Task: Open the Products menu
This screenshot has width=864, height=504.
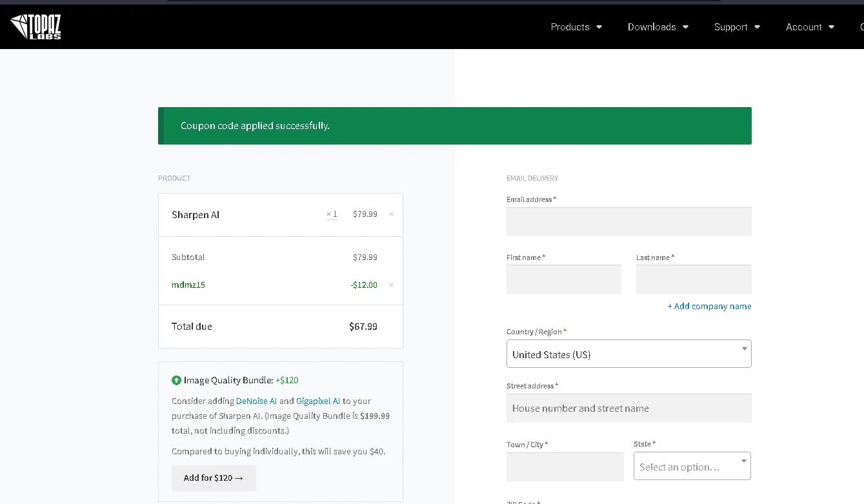Action: (576, 26)
